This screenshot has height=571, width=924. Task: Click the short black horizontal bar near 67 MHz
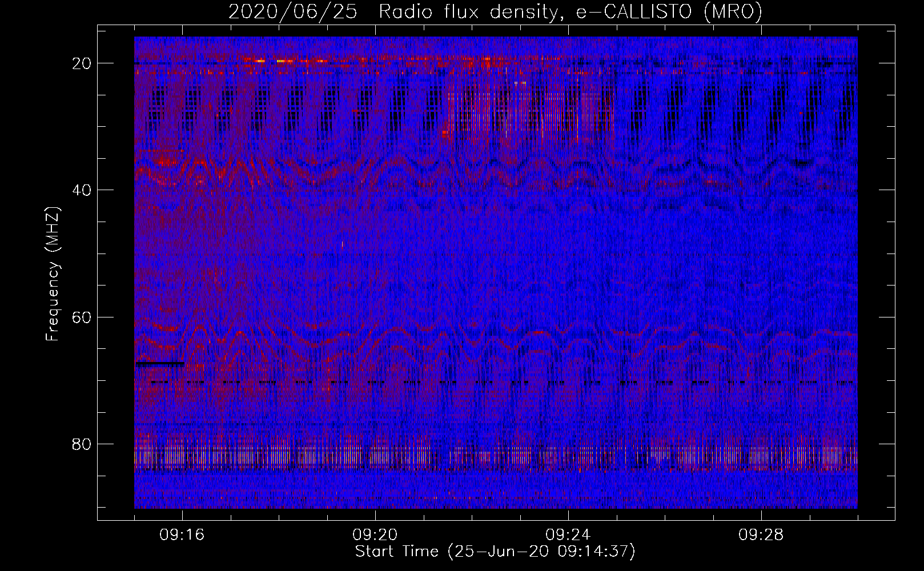(x=160, y=363)
